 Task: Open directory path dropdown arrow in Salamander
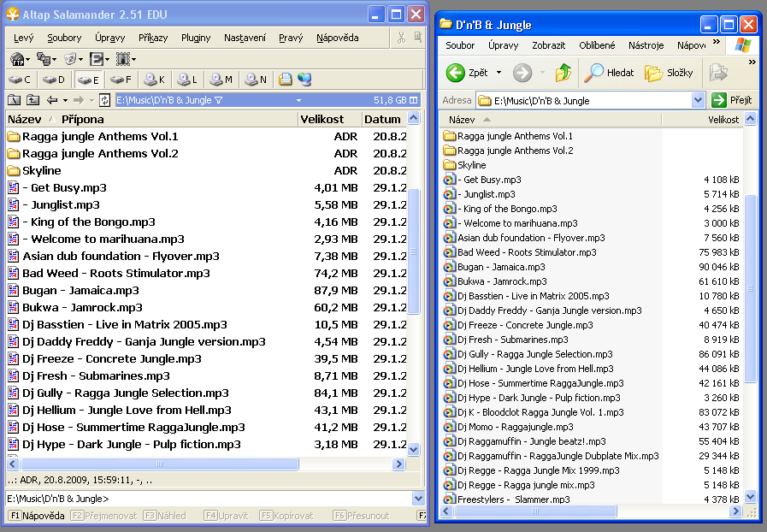tap(298, 100)
